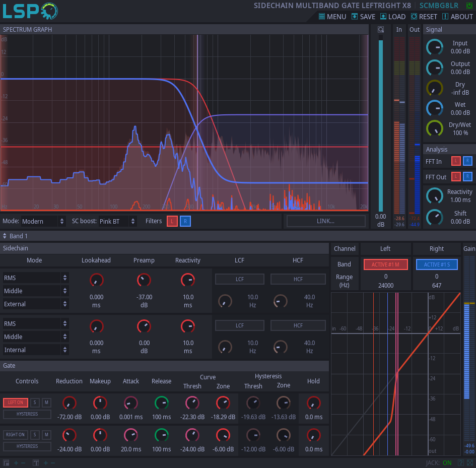The width and height of the screenshot is (476, 468).
Task: Toggle FFT Out right channel R
Action: (x=467, y=176)
